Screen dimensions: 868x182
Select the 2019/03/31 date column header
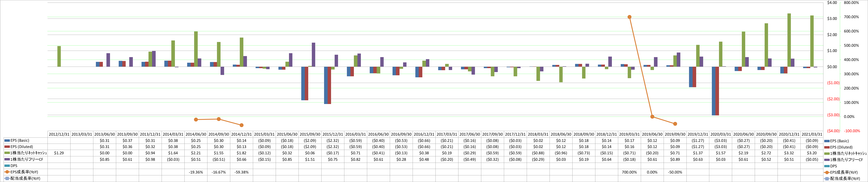[629, 134]
